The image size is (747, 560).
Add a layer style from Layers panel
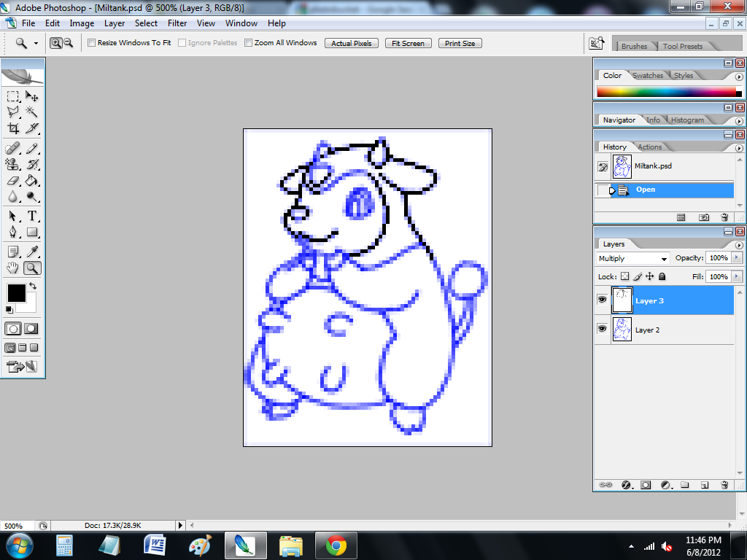pos(626,485)
